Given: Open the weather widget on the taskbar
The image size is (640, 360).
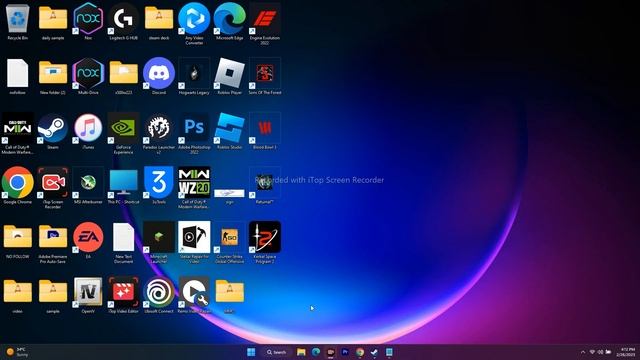Looking at the screenshot, I should pos(17,352).
